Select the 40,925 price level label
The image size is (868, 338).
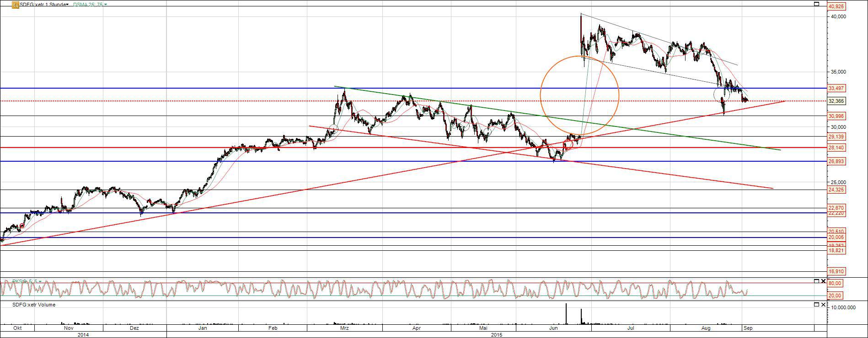836,7
